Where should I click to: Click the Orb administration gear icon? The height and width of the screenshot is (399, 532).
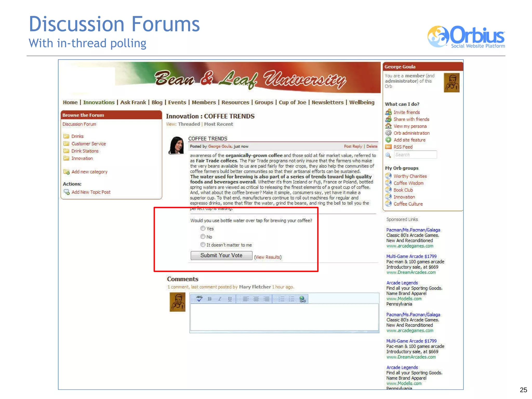pyautogui.click(x=388, y=133)
